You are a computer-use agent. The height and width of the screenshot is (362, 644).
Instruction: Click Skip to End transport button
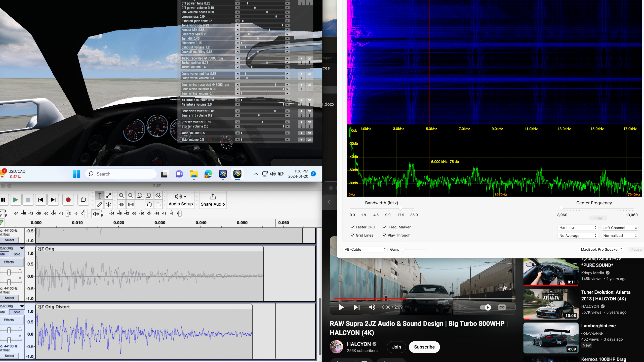point(53,200)
